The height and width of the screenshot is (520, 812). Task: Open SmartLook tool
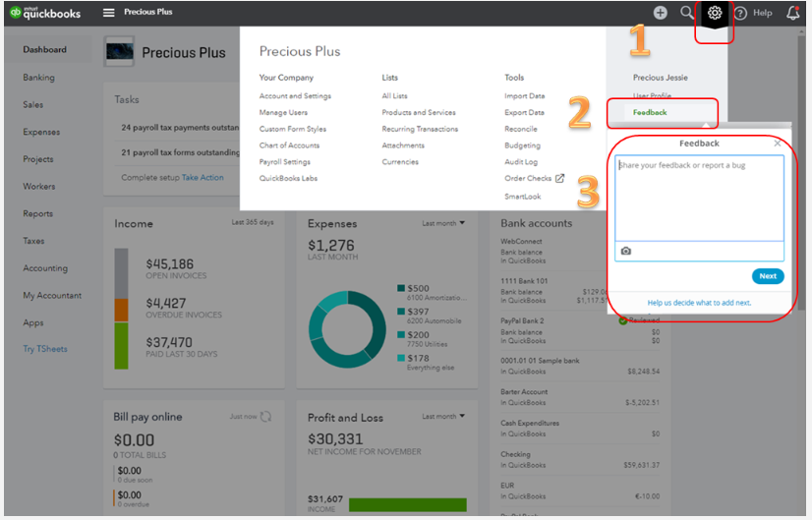tap(523, 197)
